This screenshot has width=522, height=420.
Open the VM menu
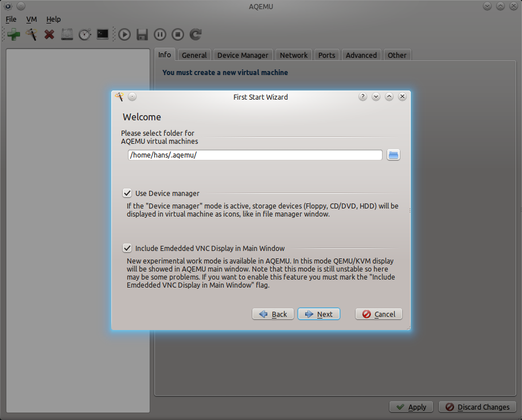[32, 19]
